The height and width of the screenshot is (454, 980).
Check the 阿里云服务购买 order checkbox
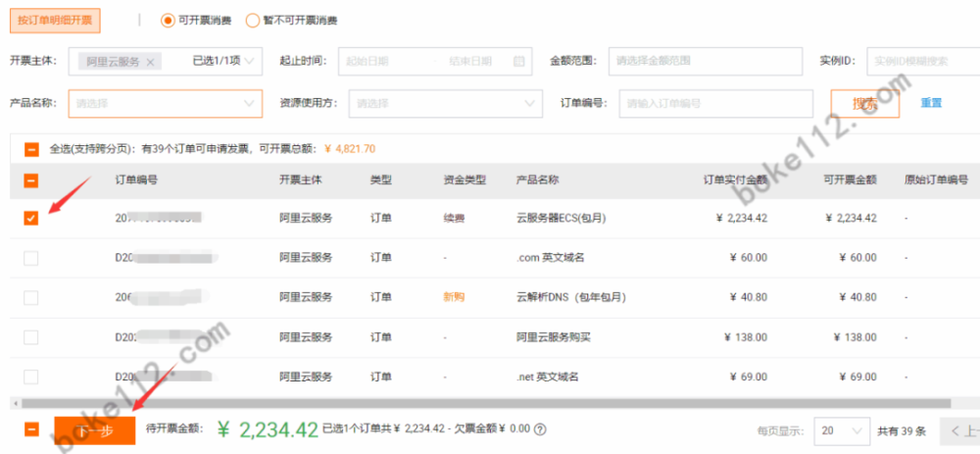[31, 337]
